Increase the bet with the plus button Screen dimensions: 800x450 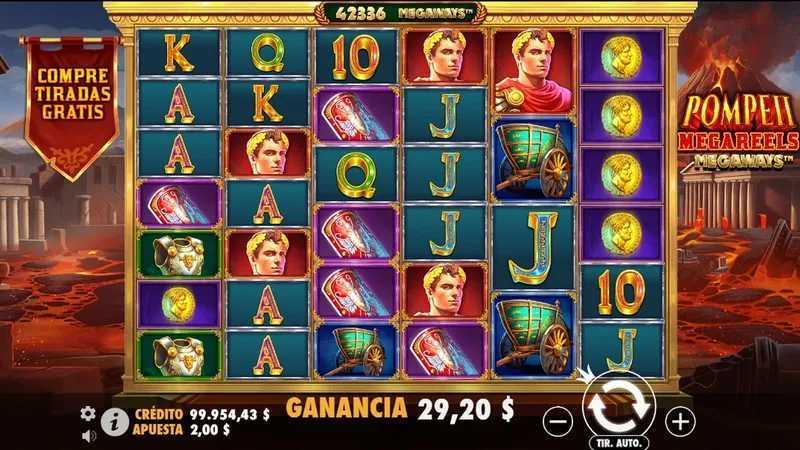pos(680,421)
